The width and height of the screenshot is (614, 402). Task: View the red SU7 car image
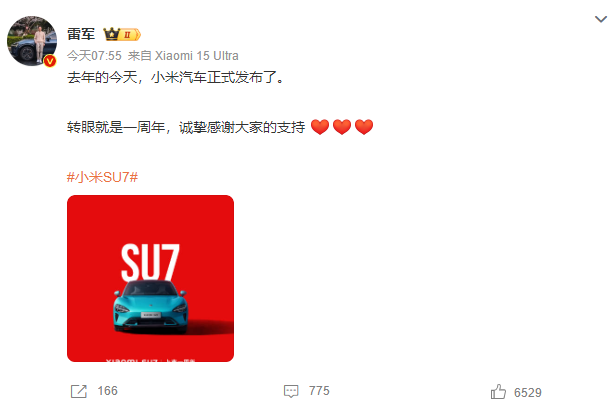pos(150,278)
